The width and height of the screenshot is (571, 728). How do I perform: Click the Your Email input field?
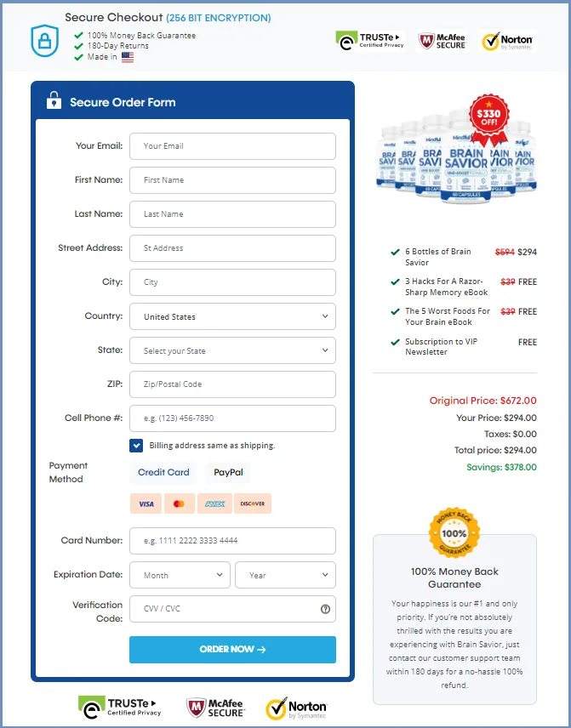coord(232,146)
